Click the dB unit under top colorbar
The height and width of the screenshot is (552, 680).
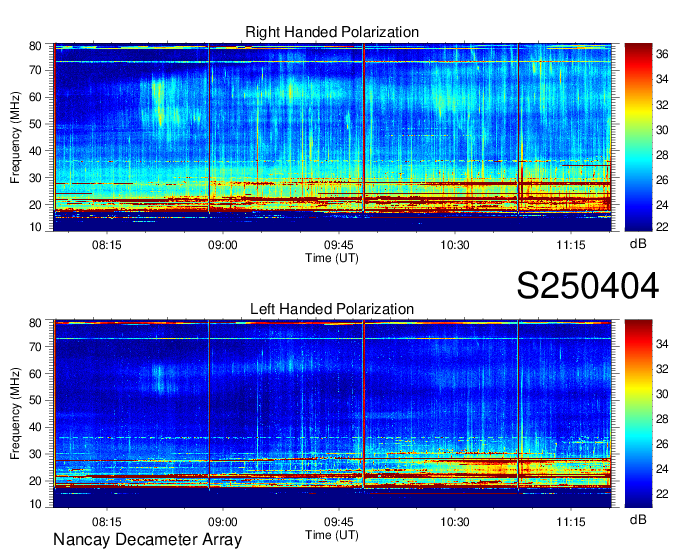pyautogui.click(x=638, y=244)
